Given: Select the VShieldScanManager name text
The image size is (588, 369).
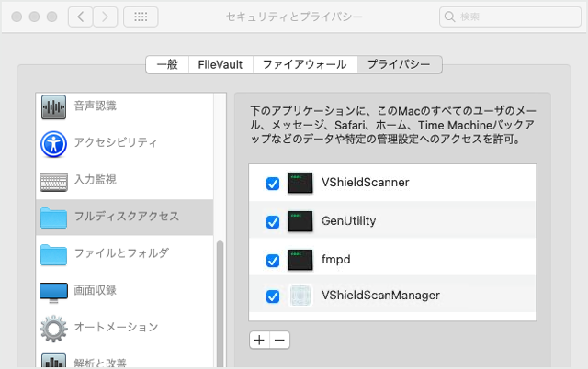Looking at the screenshot, I should point(380,296).
